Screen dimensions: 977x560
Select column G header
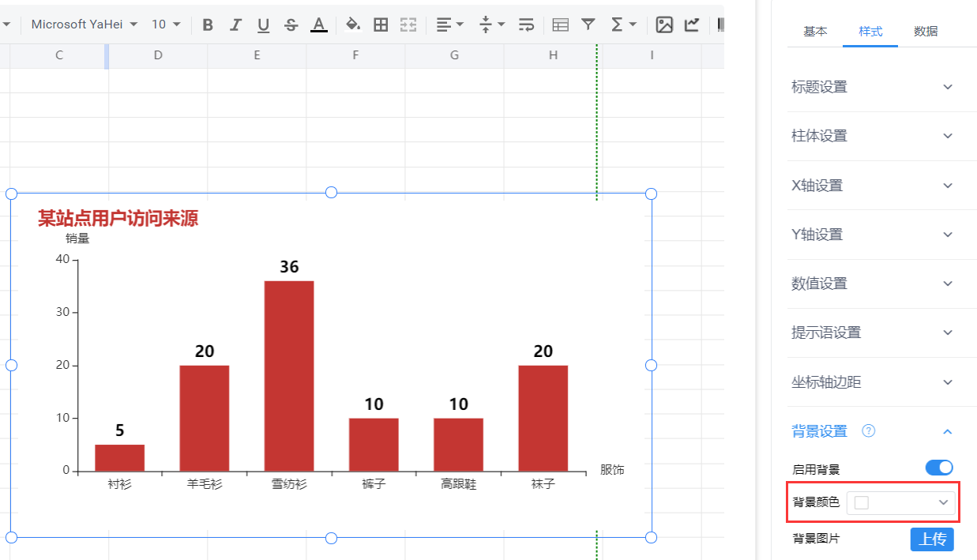click(454, 55)
